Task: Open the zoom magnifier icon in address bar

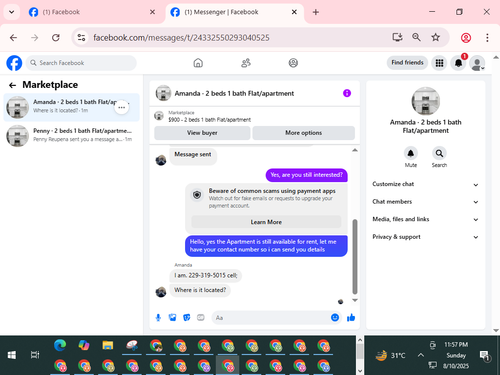Action: coord(416,37)
